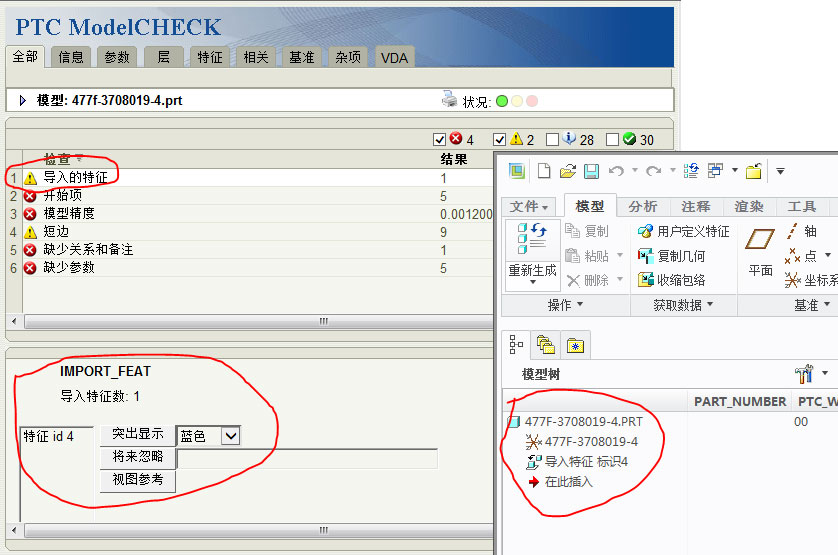
Task: Click the 在此插入 insert here marker
Action: pyautogui.click(x=561, y=482)
